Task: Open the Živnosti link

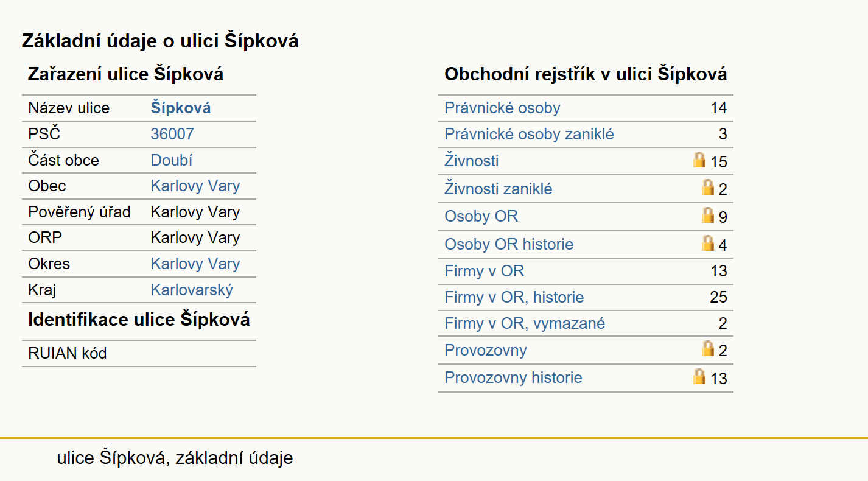Action: [x=472, y=161]
